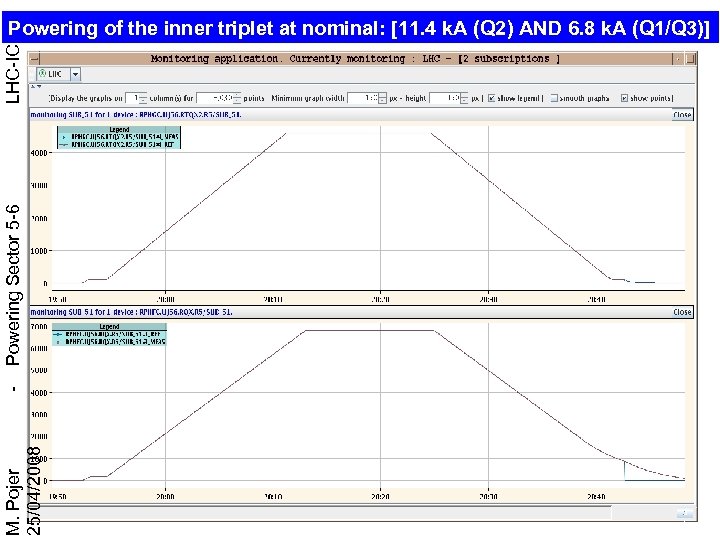Screen dimensions: 720x540
Task: Click the upper graph title 'monitoring SUB_51' text
Action: pyautogui.click(x=135, y=114)
